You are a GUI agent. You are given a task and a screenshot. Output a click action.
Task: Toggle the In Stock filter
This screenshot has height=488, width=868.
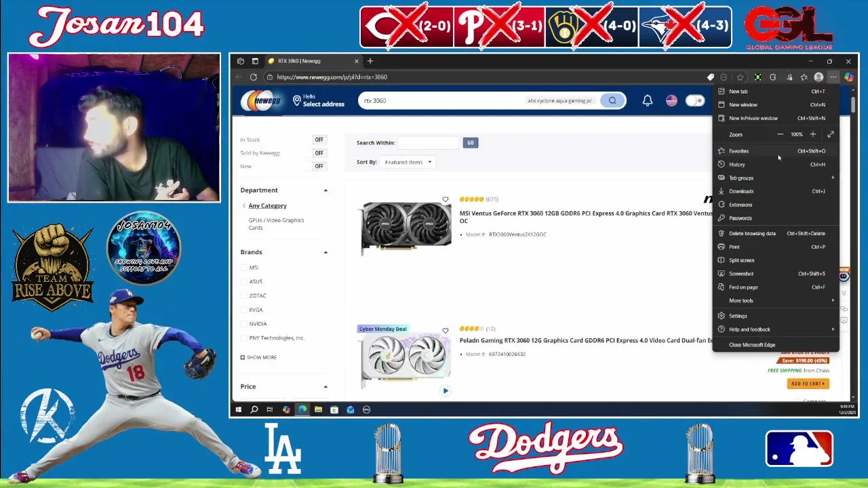(x=319, y=140)
